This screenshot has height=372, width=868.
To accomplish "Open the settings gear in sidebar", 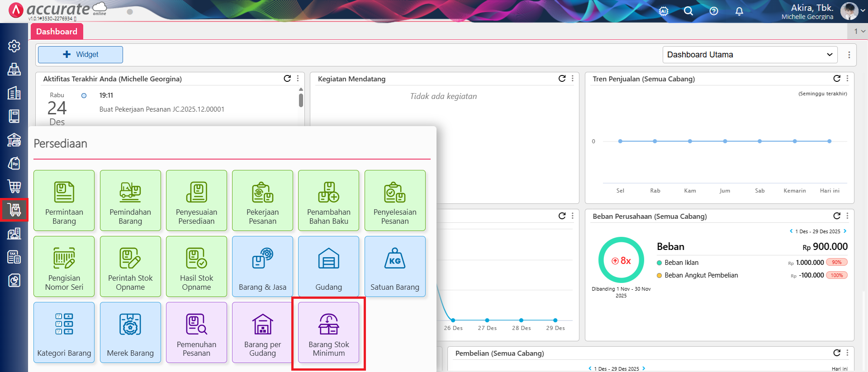I will point(14,46).
